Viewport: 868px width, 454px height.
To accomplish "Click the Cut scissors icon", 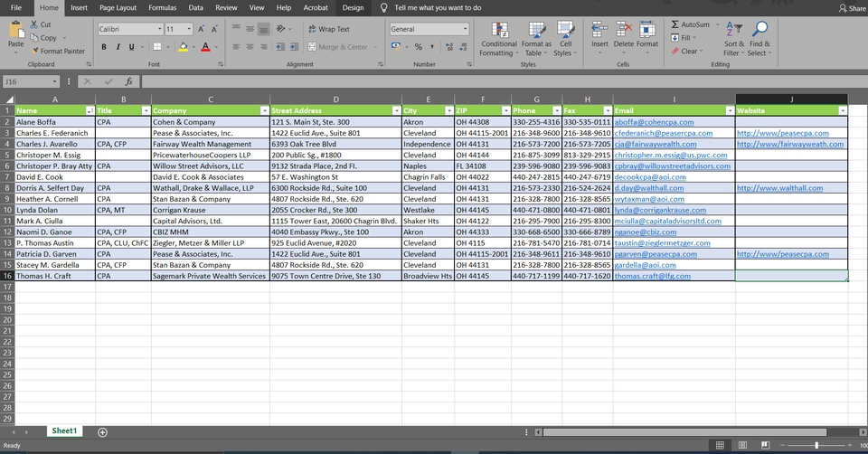I will 34,24.
